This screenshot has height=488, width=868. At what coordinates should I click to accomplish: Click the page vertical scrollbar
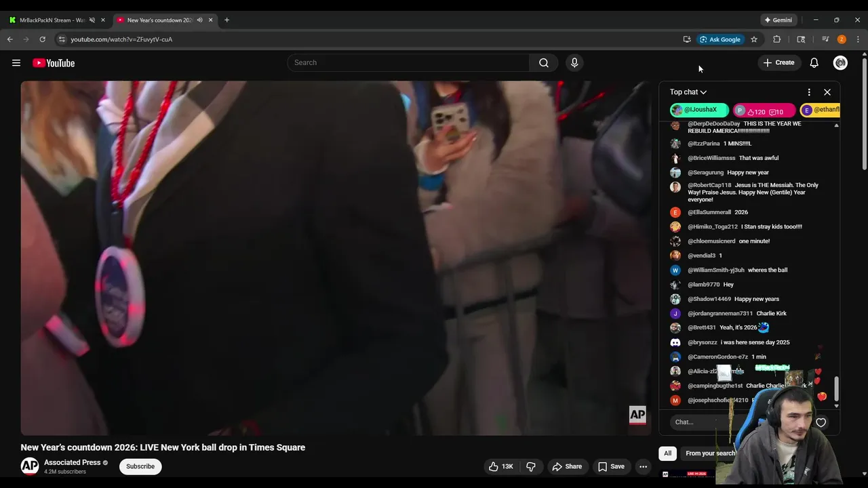point(864,115)
